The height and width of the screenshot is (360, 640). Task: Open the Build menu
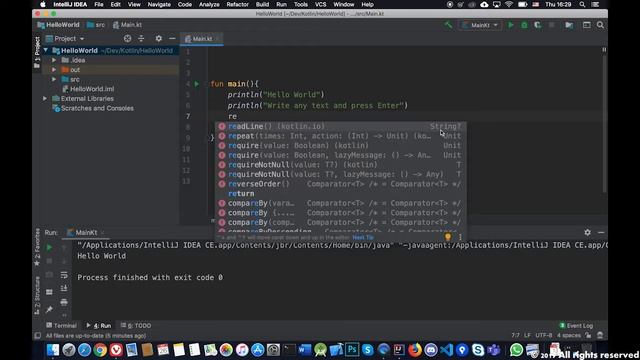click(x=262, y=4)
